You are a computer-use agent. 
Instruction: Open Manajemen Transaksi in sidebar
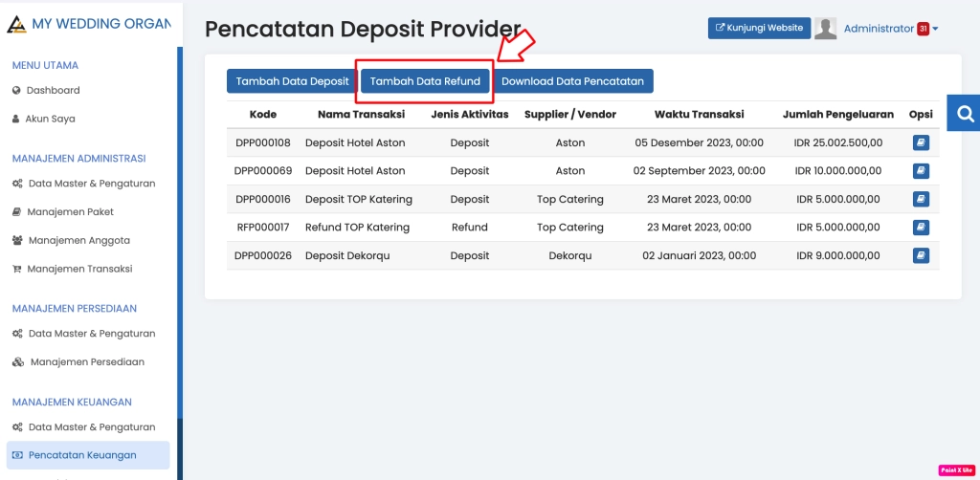[x=79, y=270]
